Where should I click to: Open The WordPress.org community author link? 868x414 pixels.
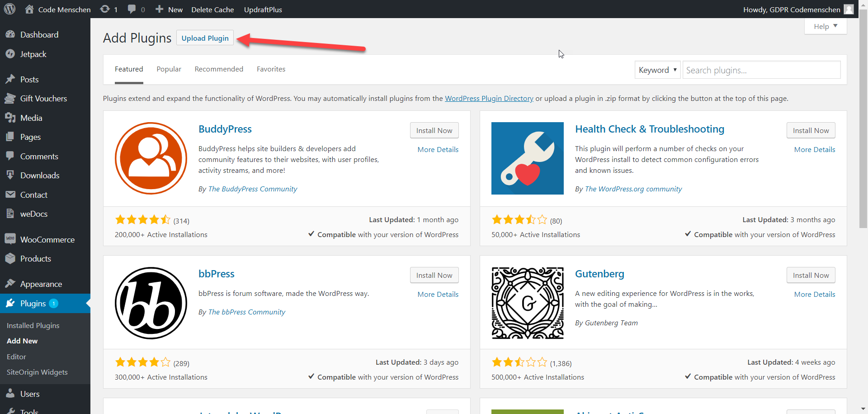[x=633, y=189]
